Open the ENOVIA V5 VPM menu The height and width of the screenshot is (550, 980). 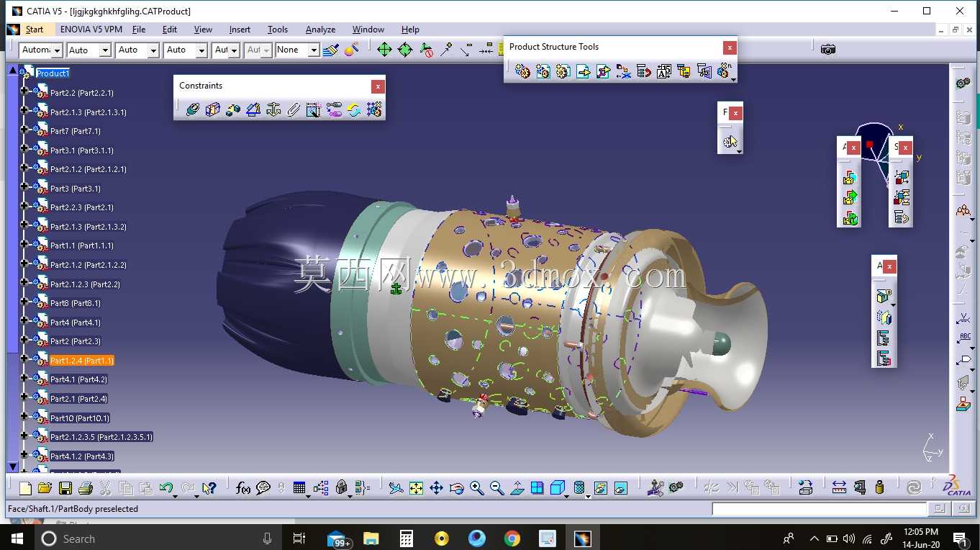pos(91,30)
